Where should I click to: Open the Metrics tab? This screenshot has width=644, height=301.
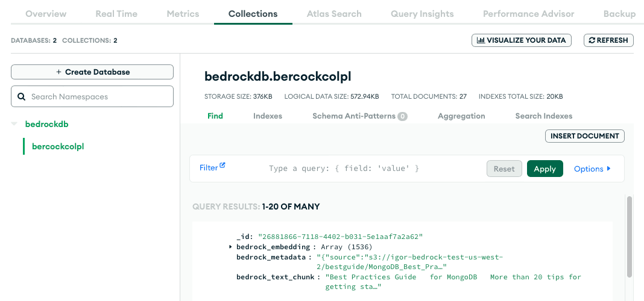pos(182,13)
